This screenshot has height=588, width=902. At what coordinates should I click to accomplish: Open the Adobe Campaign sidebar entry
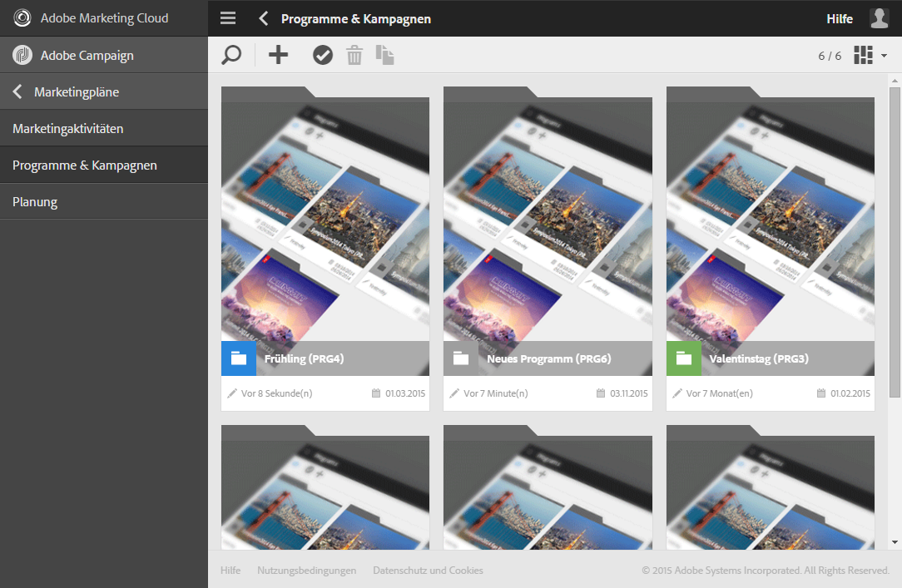pos(103,55)
